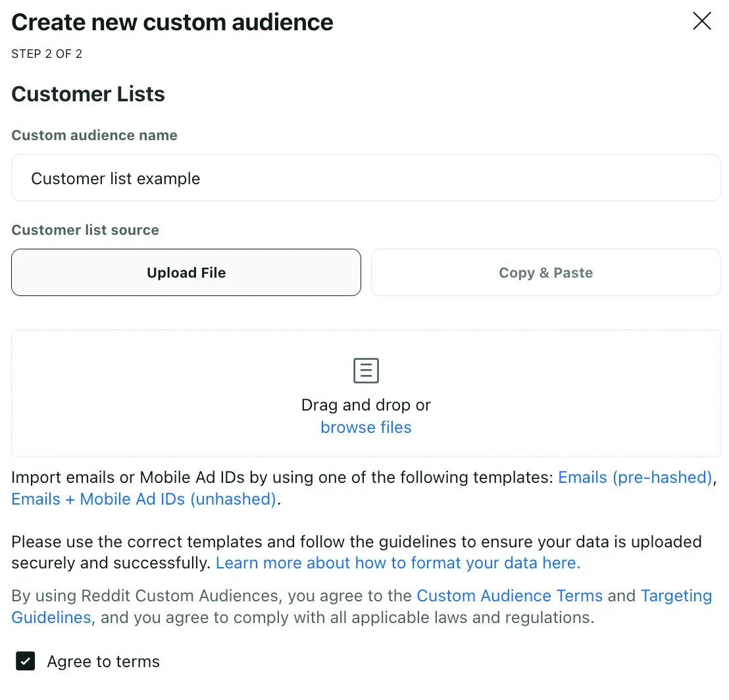
Task: Click the document icon in upload area
Action: [366, 370]
